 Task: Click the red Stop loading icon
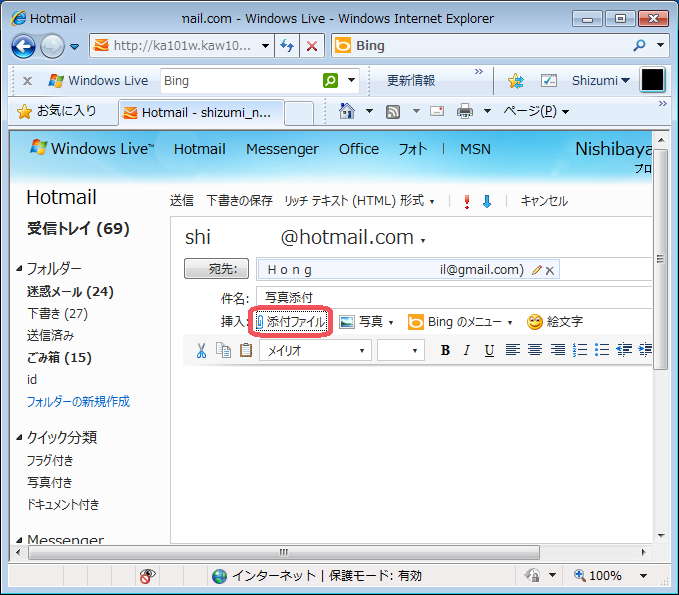312,46
